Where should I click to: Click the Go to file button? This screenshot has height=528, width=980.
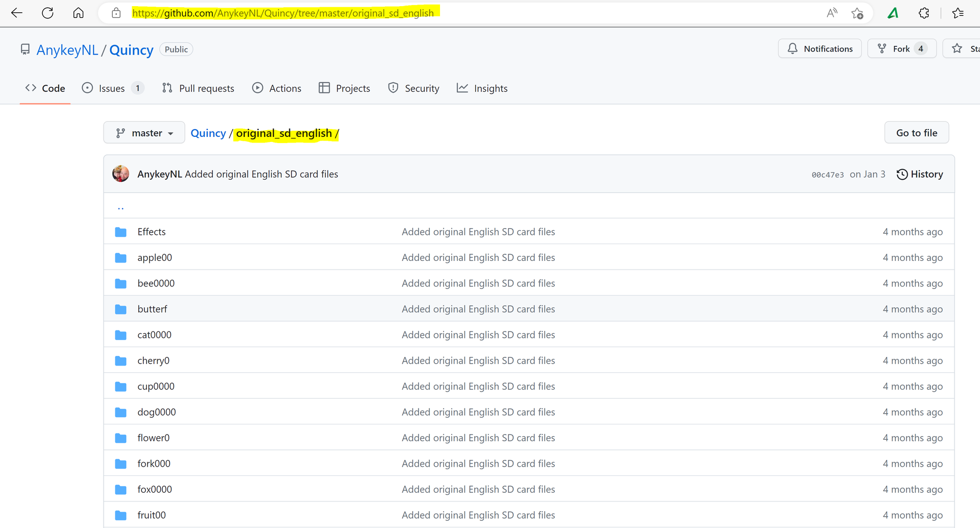coord(917,133)
